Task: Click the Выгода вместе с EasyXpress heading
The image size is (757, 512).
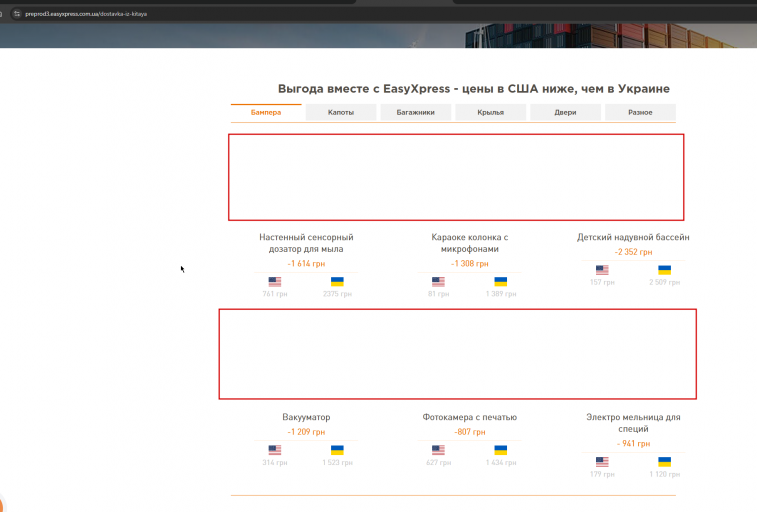Action: pos(474,89)
